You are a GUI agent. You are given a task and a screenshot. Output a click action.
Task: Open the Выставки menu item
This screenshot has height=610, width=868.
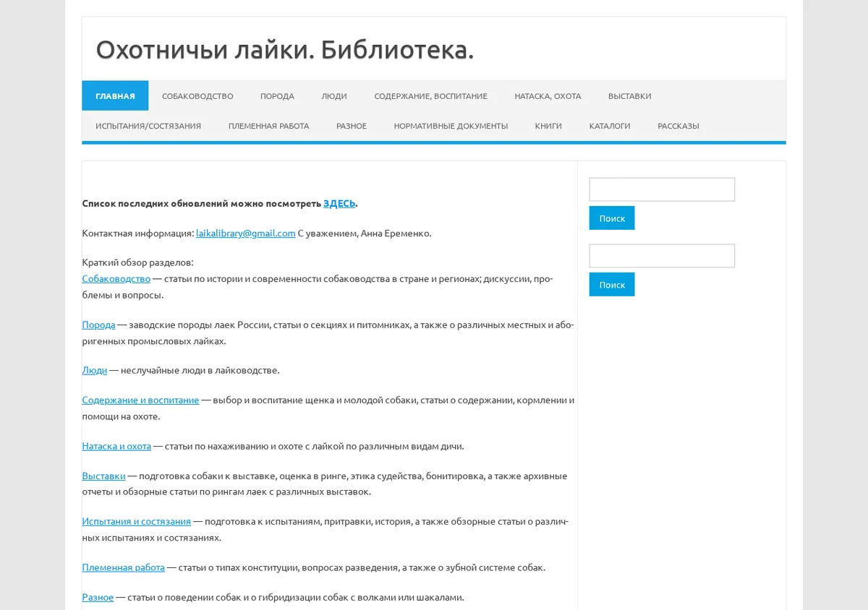click(x=629, y=95)
